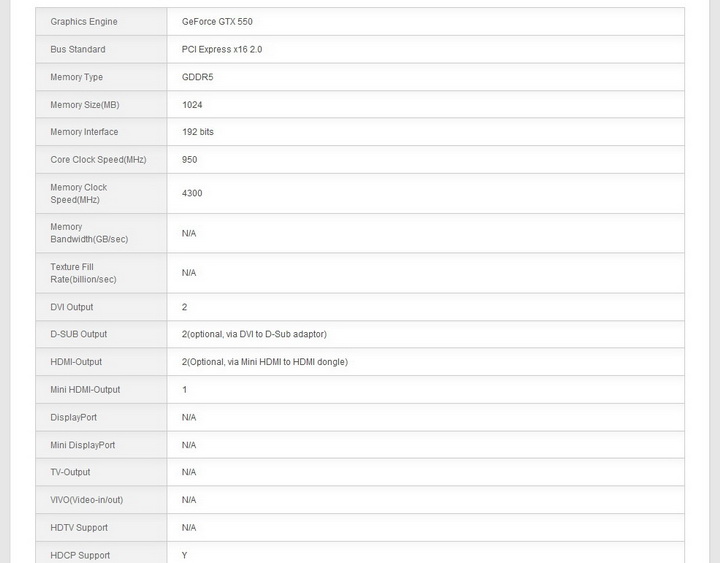The width and height of the screenshot is (720, 563).
Task: Select the 1024 memory size value
Action: point(192,105)
